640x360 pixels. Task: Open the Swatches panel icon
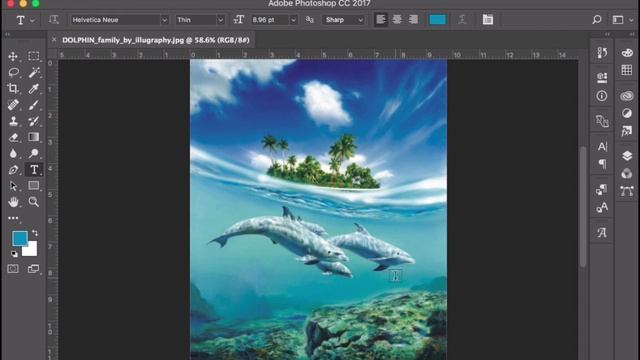tap(627, 70)
